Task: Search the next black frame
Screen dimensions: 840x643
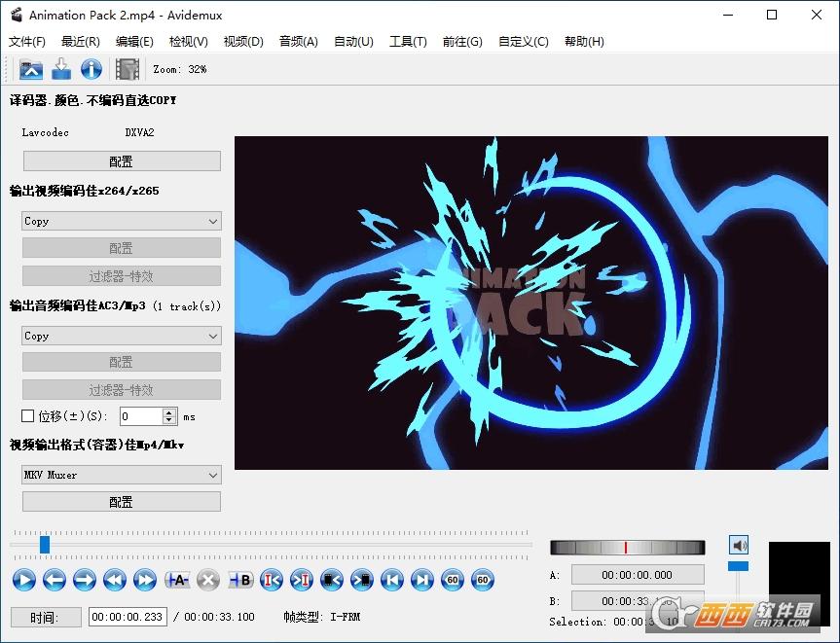Action: [x=362, y=580]
